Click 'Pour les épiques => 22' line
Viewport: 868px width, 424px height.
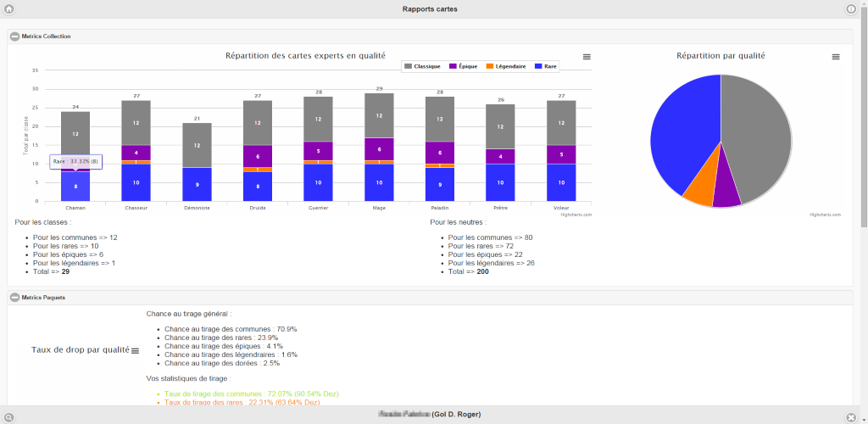(486, 254)
